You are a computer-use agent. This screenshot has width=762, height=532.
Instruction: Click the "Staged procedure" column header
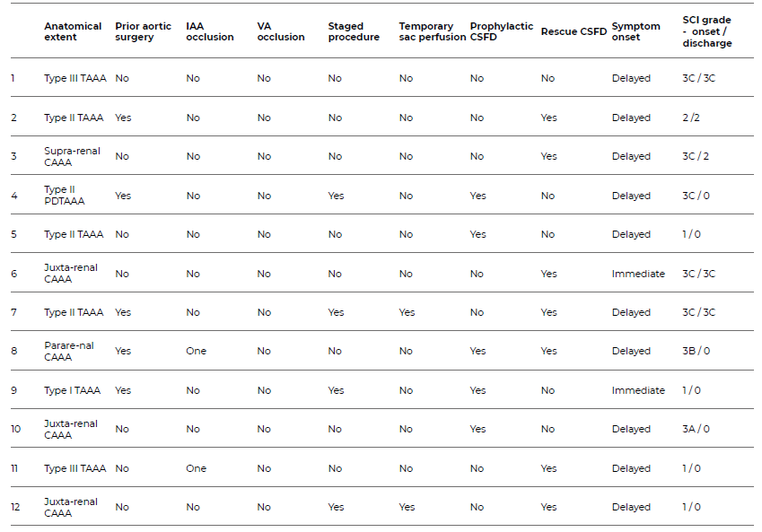(353, 31)
